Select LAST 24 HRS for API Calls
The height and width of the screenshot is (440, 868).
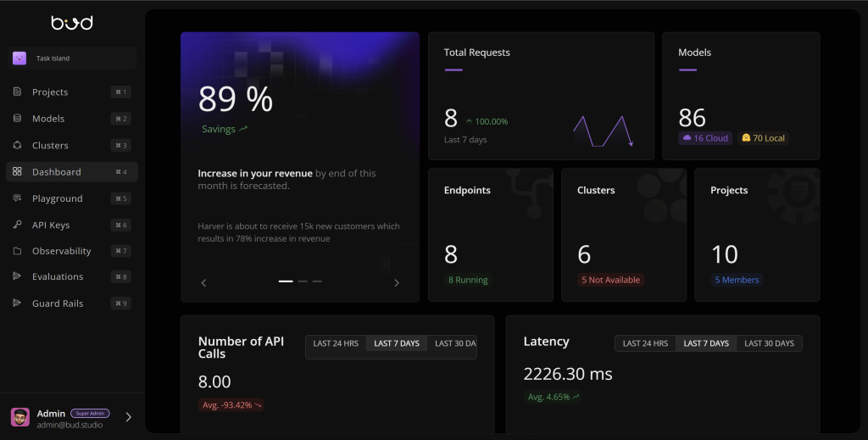click(336, 343)
